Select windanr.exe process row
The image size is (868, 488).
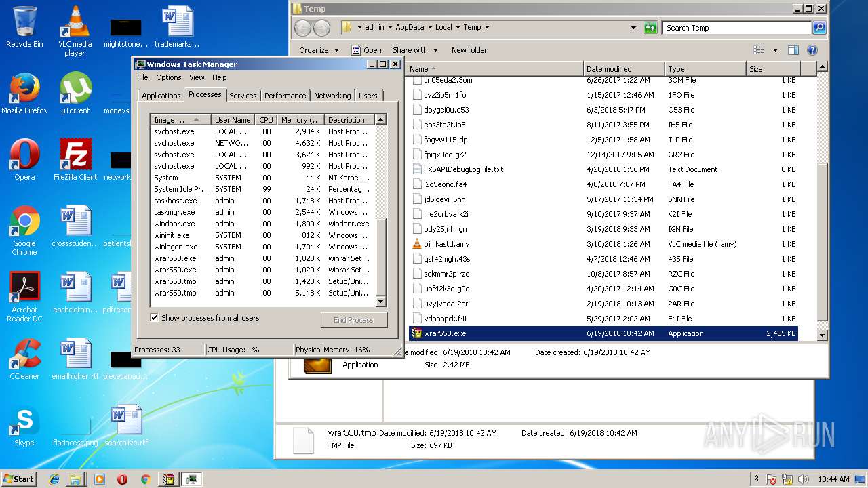(x=262, y=224)
